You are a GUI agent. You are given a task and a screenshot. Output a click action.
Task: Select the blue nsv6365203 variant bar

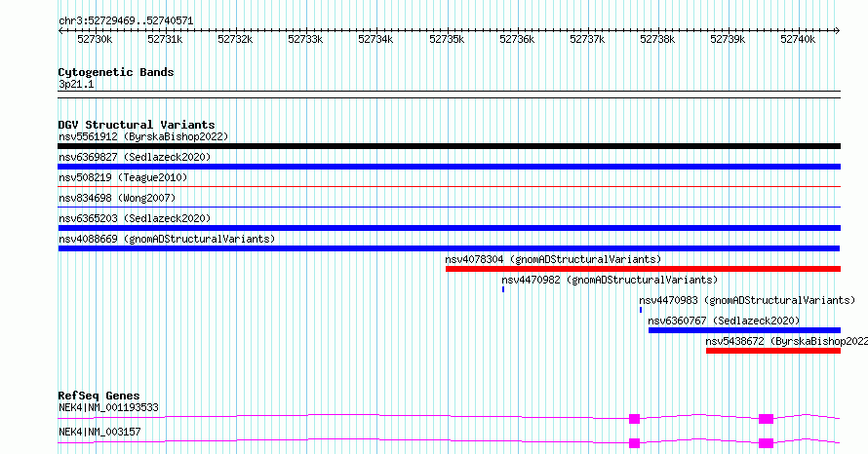449,228
